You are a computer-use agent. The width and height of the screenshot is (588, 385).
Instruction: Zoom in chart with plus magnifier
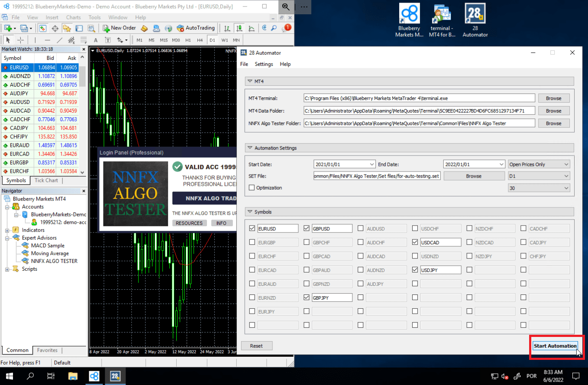[264, 28]
